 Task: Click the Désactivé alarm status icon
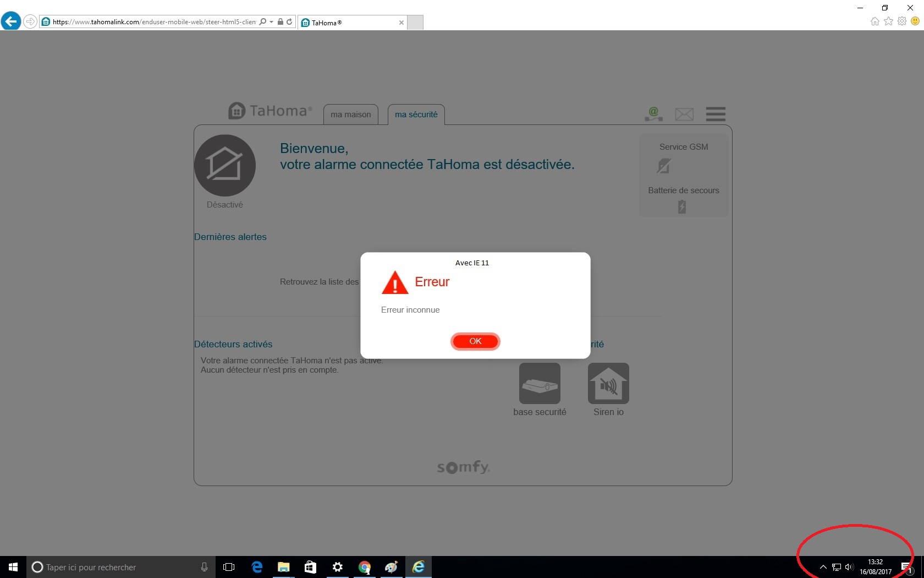click(225, 166)
